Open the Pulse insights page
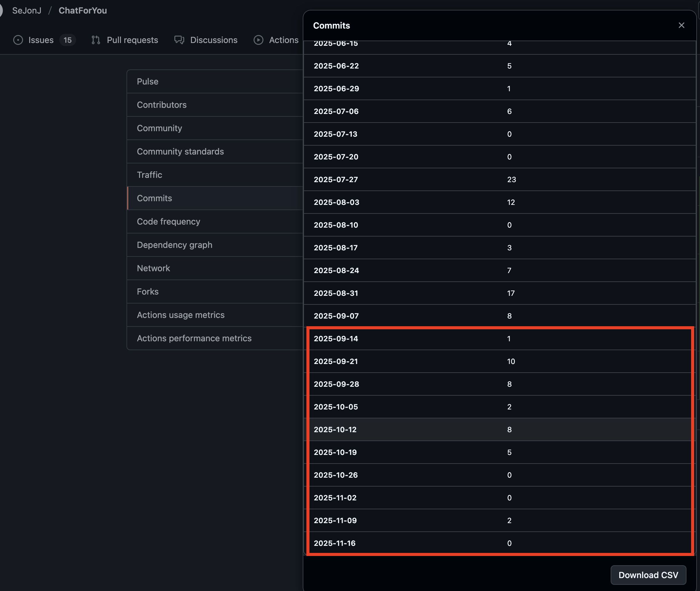The image size is (700, 591). pyautogui.click(x=148, y=81)
